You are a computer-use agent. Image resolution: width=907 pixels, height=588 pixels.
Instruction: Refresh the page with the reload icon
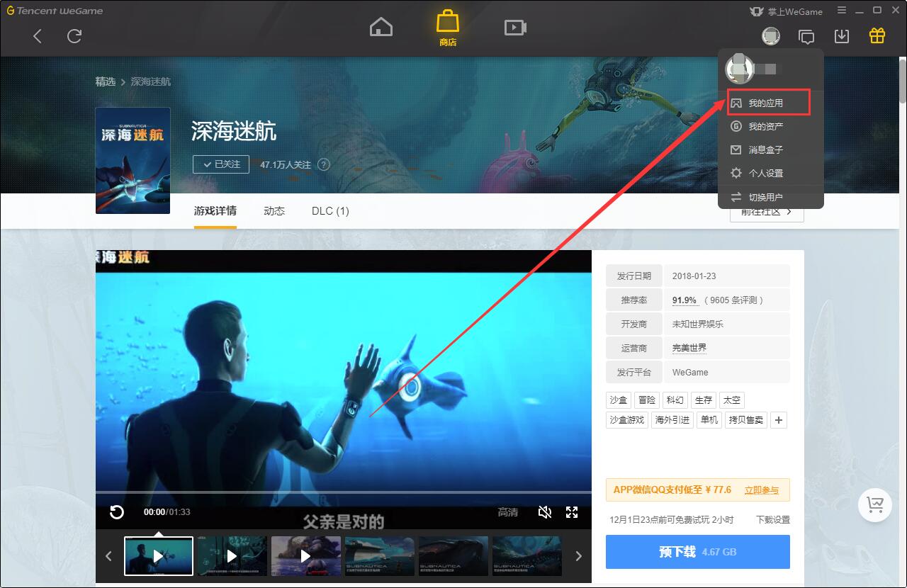point(74,36)
